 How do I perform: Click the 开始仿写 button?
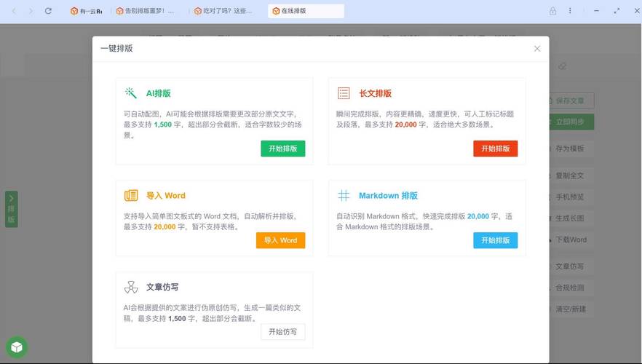coord(283,332)
